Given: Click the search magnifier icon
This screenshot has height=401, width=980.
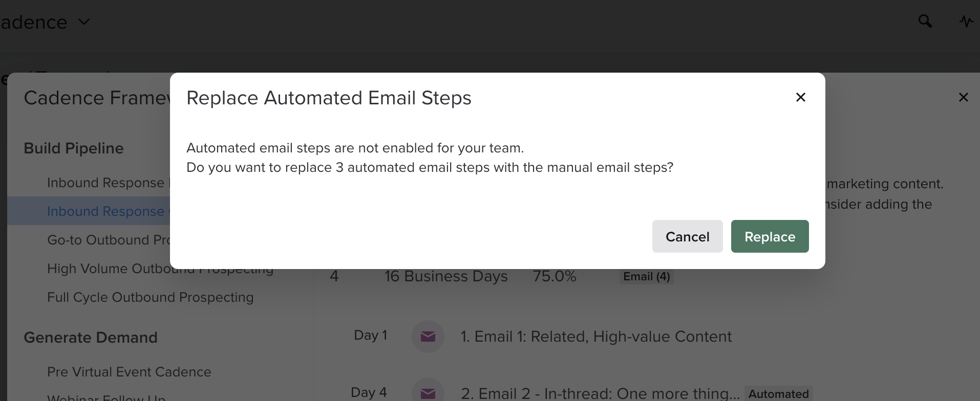Looking at the screenshot, I should click(x=925, y=21).
